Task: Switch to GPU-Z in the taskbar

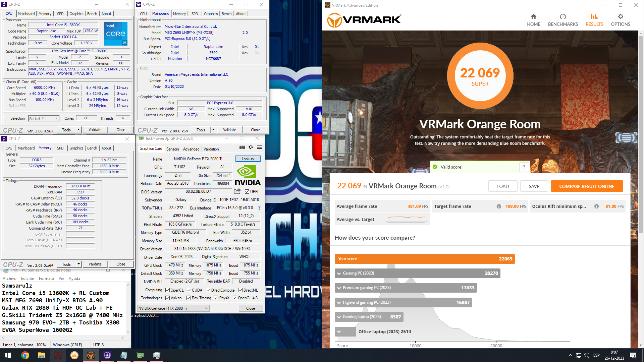Action: (140, 355)
